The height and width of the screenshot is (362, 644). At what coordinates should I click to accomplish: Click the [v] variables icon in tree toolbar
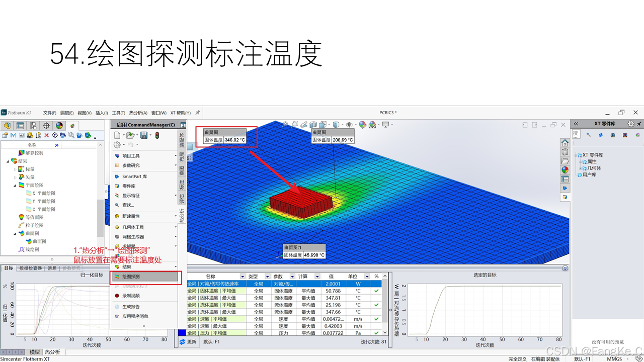pos(14,135)
